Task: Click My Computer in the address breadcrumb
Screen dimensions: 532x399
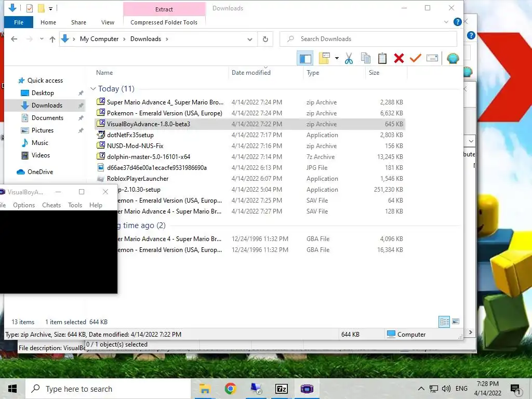Action: [99, 39]
